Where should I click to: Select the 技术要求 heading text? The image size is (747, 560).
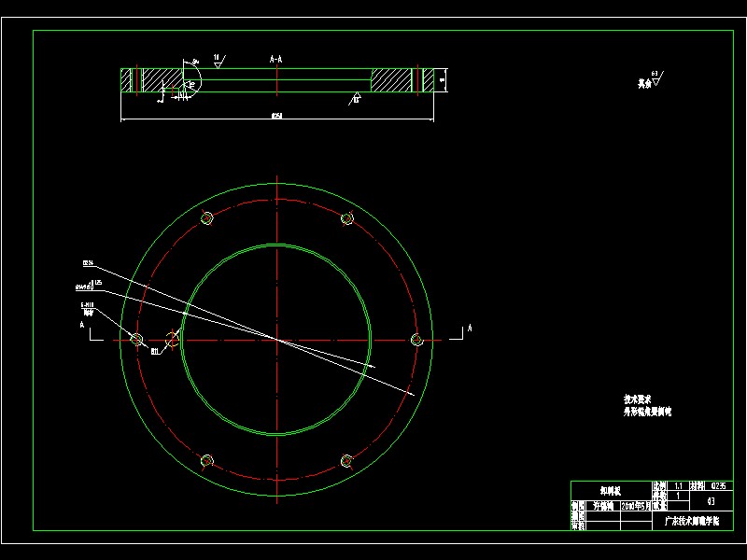(x=638, y=399)
